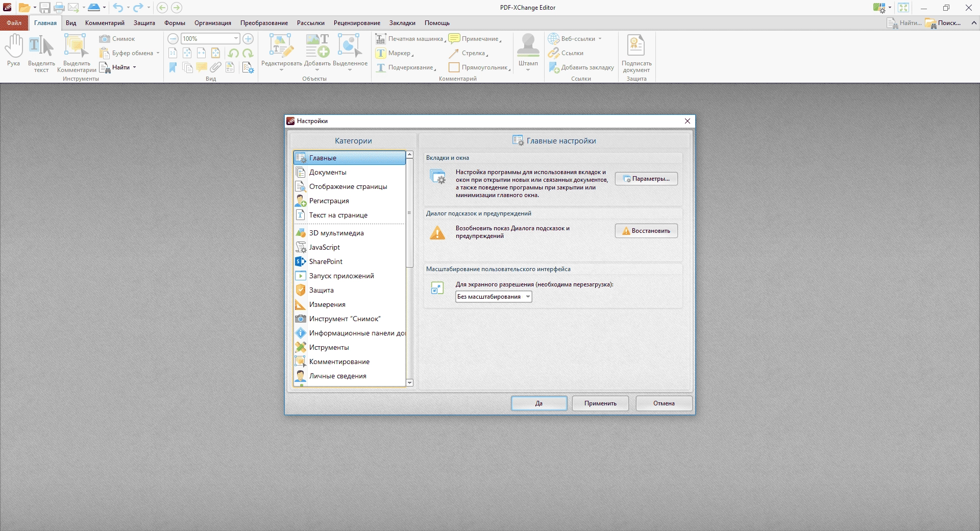Click the Применить button

[600, 403]
